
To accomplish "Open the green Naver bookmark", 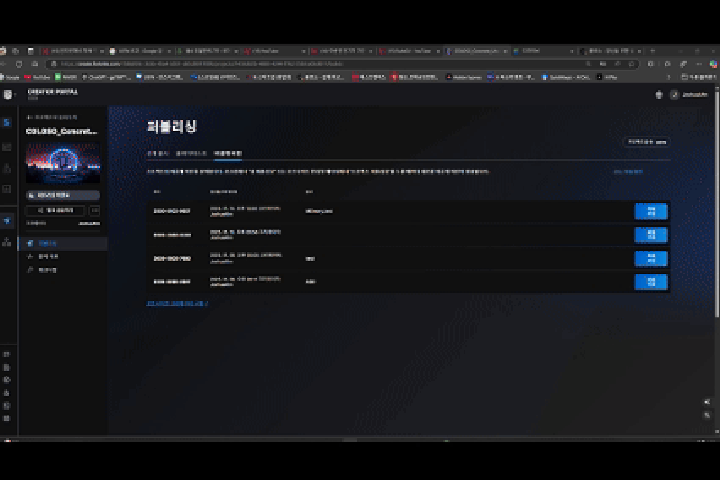I will point(66,77).
